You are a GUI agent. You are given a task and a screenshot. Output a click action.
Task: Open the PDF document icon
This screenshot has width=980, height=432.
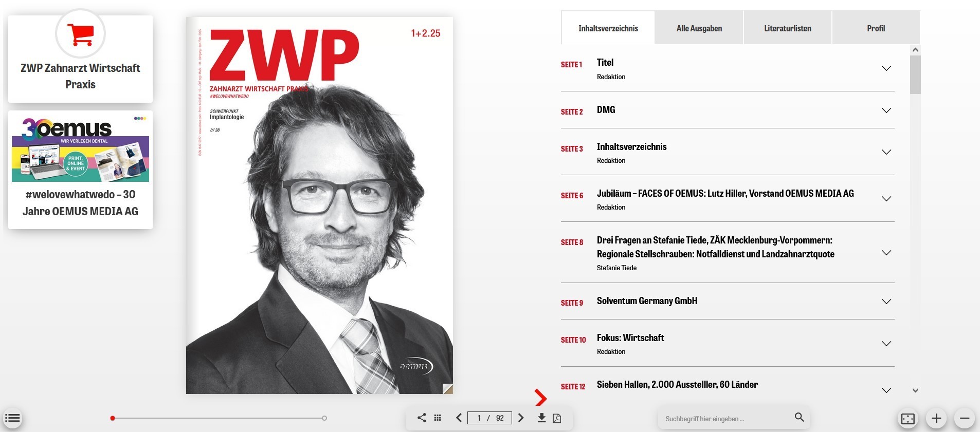tap(557, 418)
